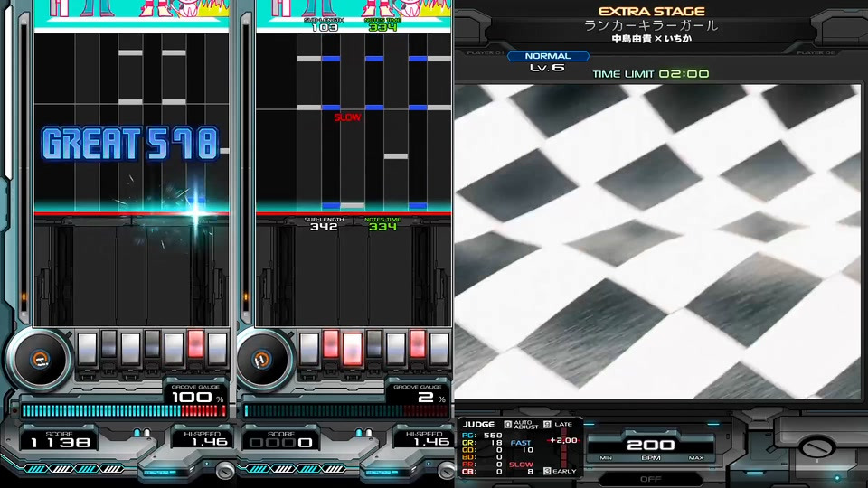Tap Player 2's key 4 (black)
Screen dimensions: 868x488
[x=374, y=344]
